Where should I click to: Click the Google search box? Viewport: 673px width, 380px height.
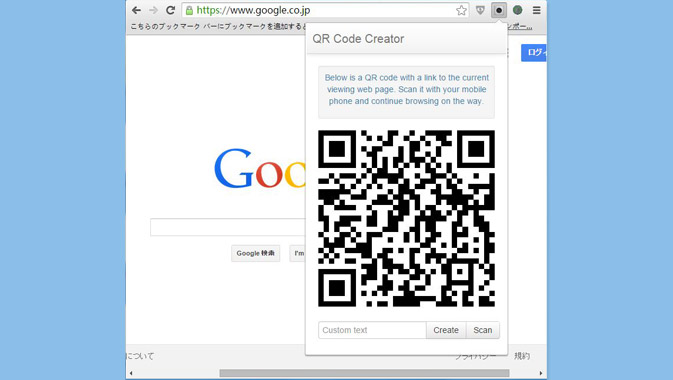click(x=227, y=227)
